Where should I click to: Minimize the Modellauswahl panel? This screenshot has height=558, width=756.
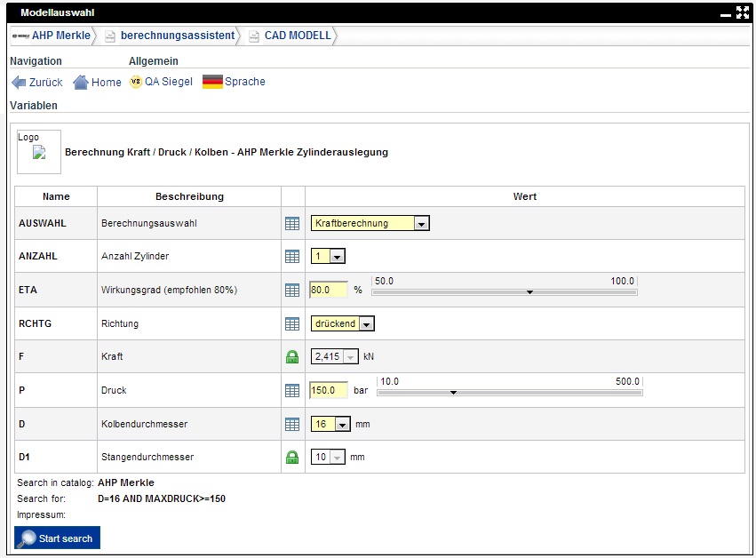tap(726, 15)
